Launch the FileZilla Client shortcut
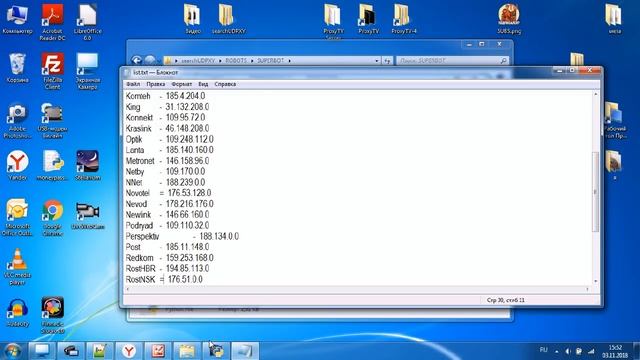Screen dimensions: 640x360 [x=52, y=71]
